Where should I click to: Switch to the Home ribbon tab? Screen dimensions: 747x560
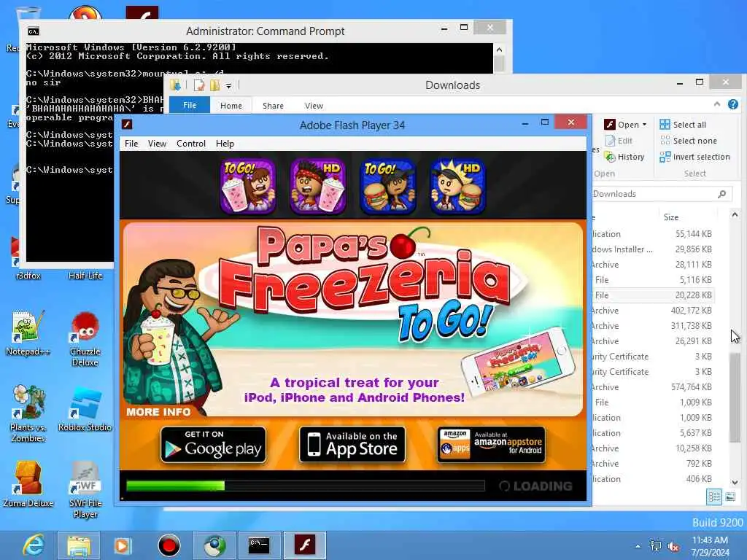[231, 105]
